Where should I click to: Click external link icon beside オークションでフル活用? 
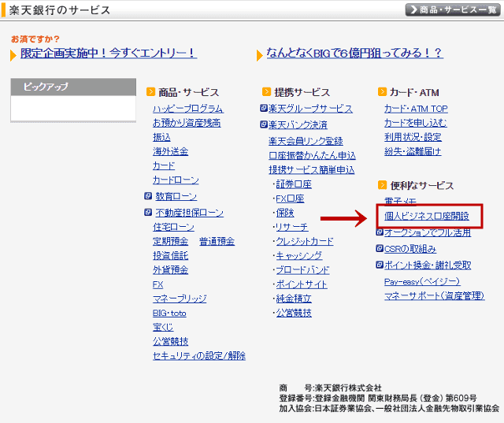pos(380,232)
